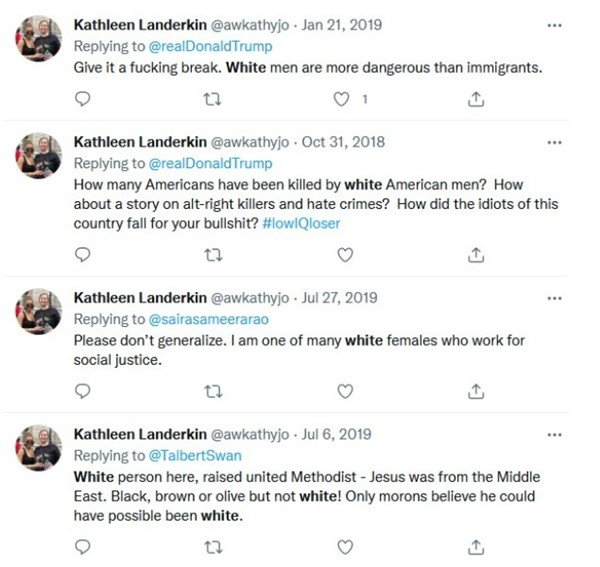The image size is (600, 567).
Task: Share the Jul 27, 2019 tweet
Action: click(x=476, y=391)
